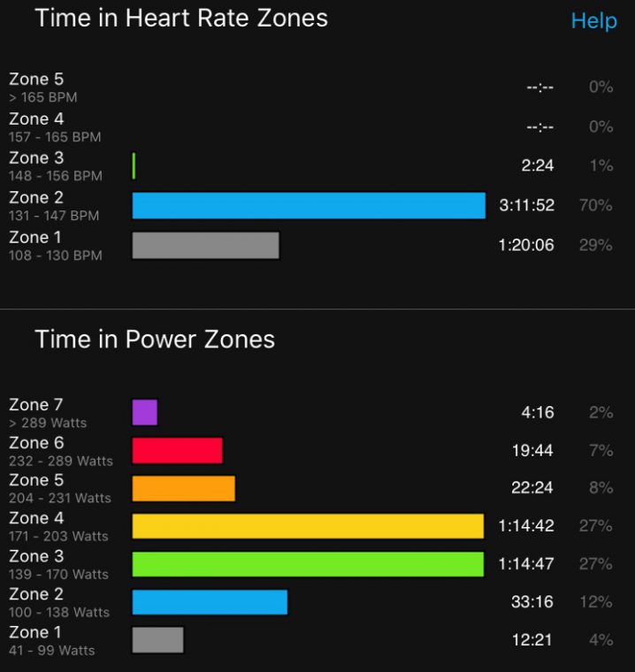Click the Time in Heart Rate Zones heading
The image size is (635, 672).
pyautogui.click(x=181, y=18)
